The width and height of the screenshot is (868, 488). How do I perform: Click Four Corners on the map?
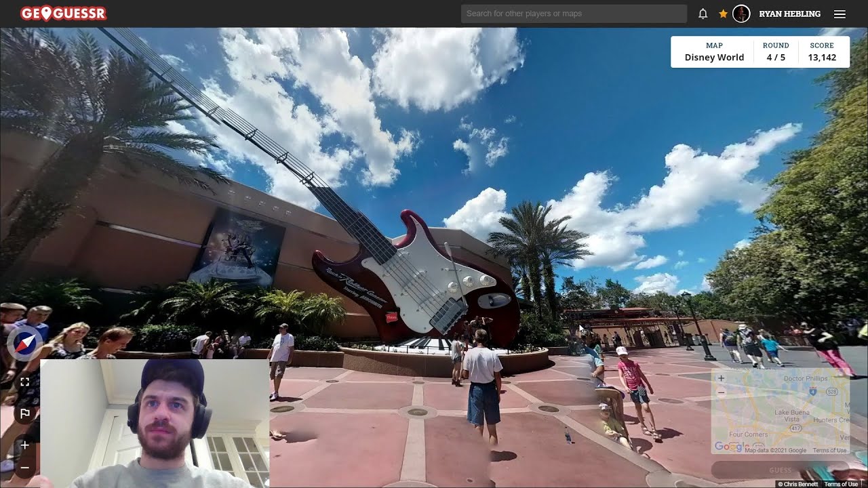pyautogui.click(x=747, y=434)
